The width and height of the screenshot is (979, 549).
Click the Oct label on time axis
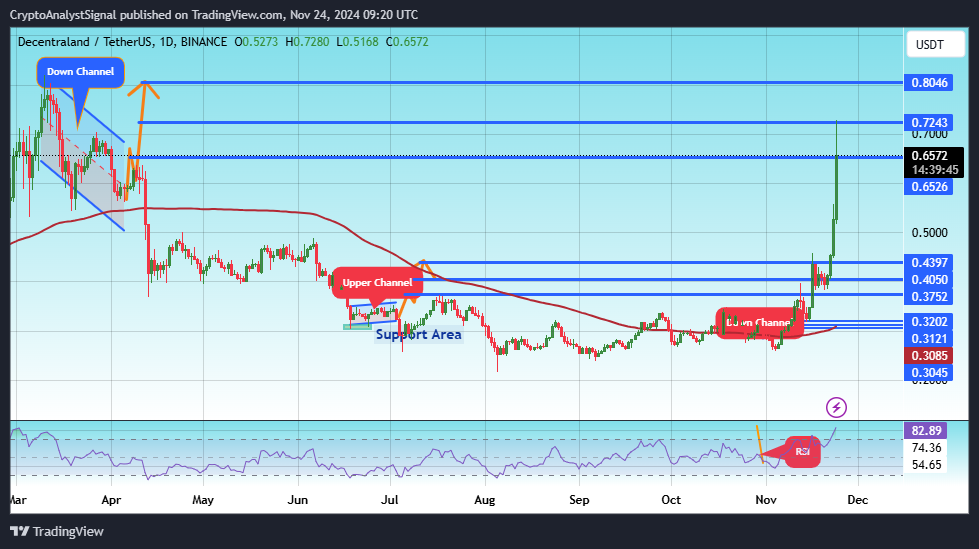671,500
